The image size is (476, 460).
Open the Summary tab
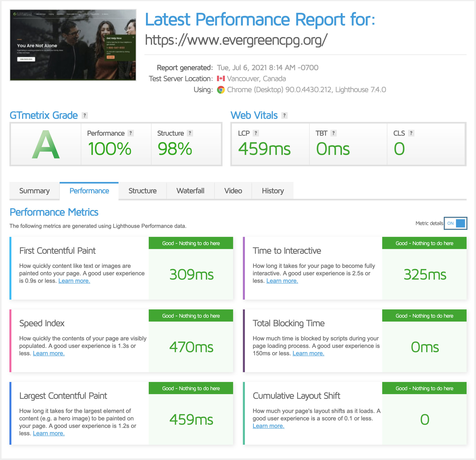click(34, 191)
